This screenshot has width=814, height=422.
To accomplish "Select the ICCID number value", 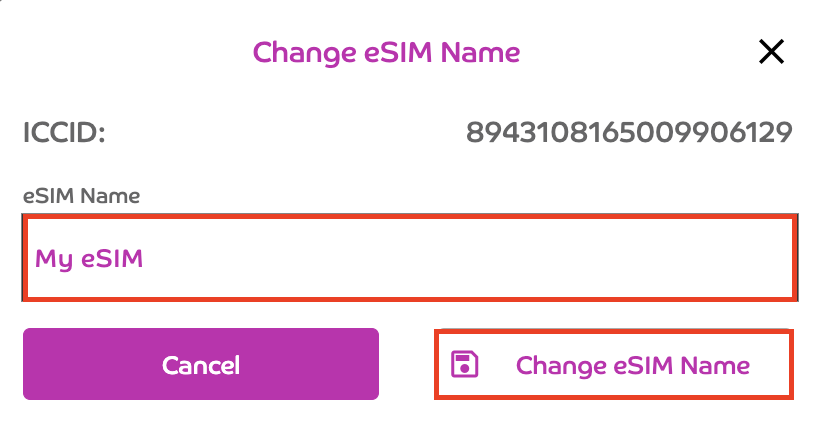I will tap(629, 132).
